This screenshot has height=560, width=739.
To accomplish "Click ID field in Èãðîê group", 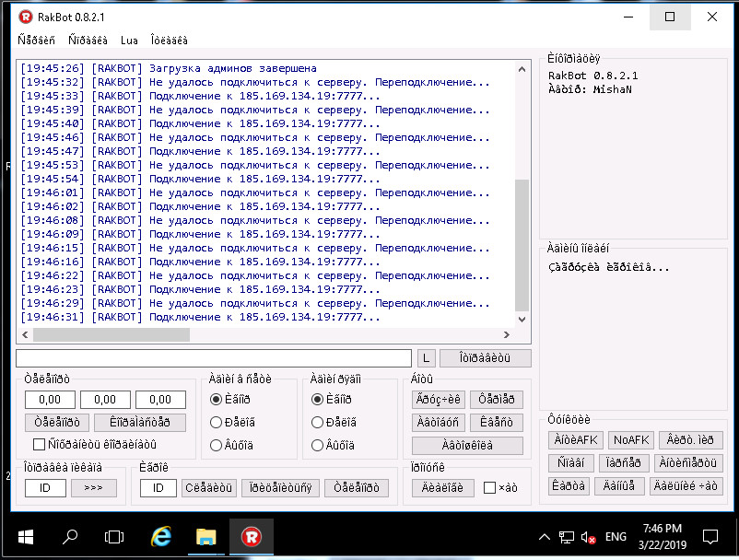I will point(158,488).
